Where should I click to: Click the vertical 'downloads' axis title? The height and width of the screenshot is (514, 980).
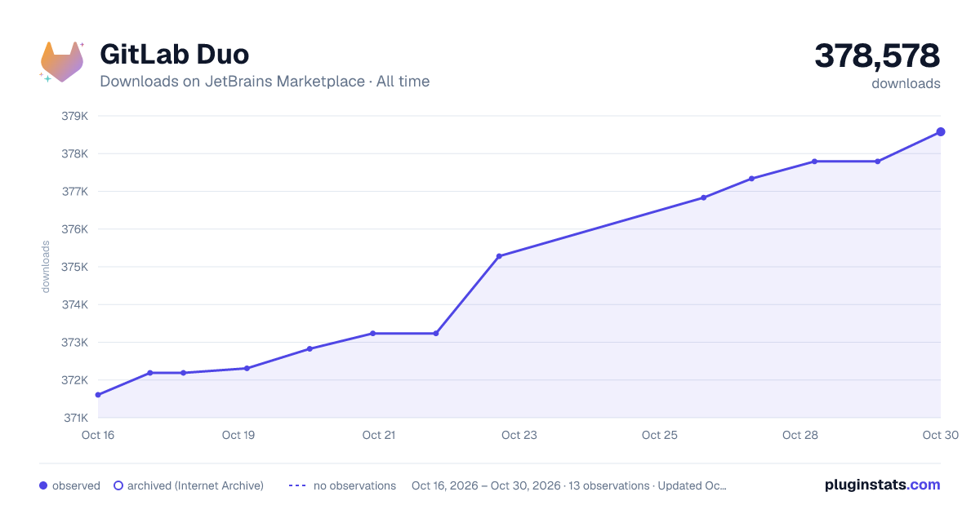46,267
